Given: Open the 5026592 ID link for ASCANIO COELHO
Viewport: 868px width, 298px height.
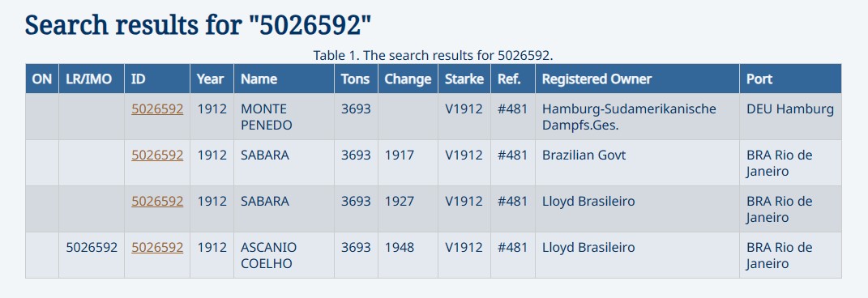Looking at the screenshot, I should coord(157,247).
